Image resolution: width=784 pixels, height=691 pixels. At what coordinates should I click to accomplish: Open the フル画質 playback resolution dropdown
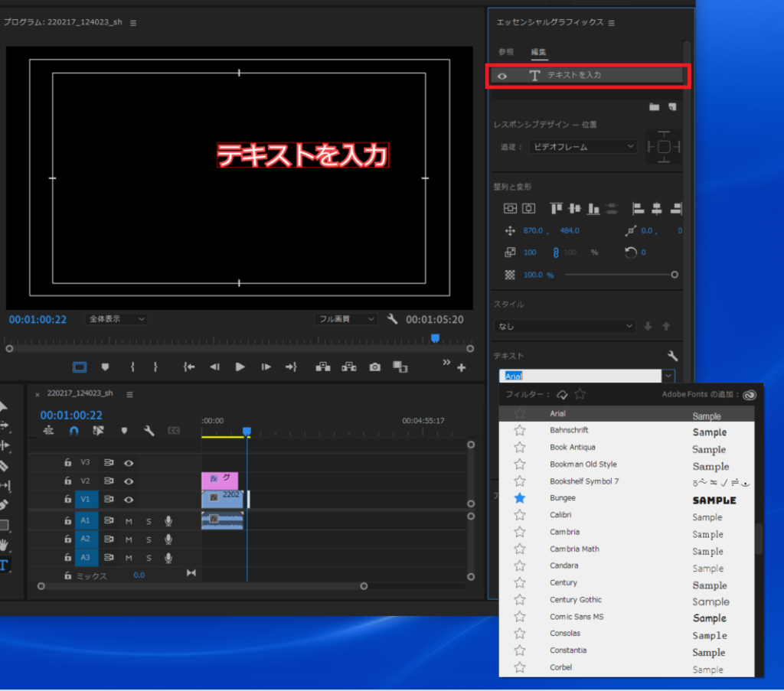click(346, 319)
